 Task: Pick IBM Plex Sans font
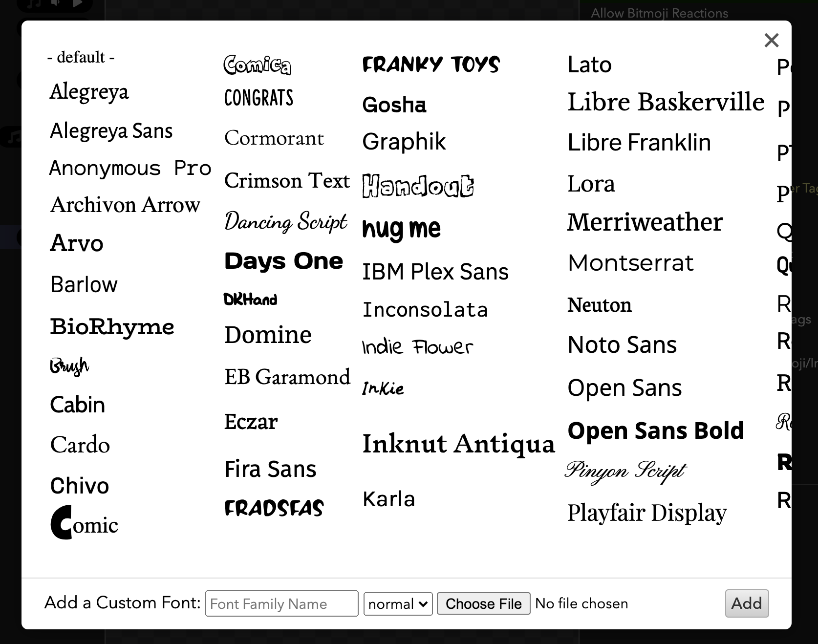click(435, 272)
